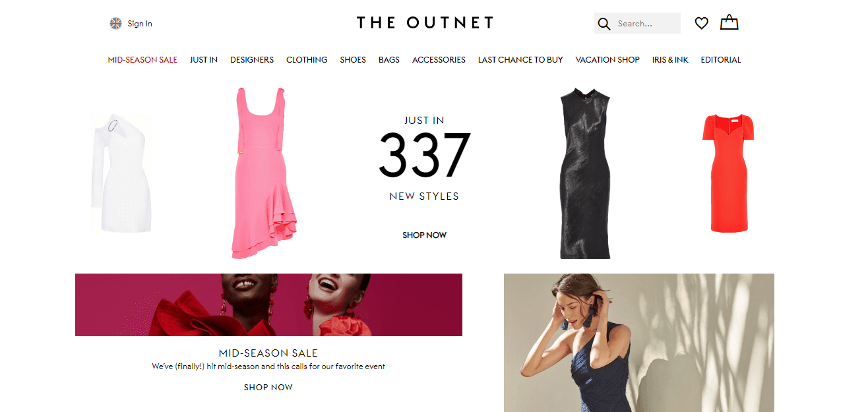This screenshot has height=412, width=868.
Task: Expand the Designers menu
Action: 252,60
